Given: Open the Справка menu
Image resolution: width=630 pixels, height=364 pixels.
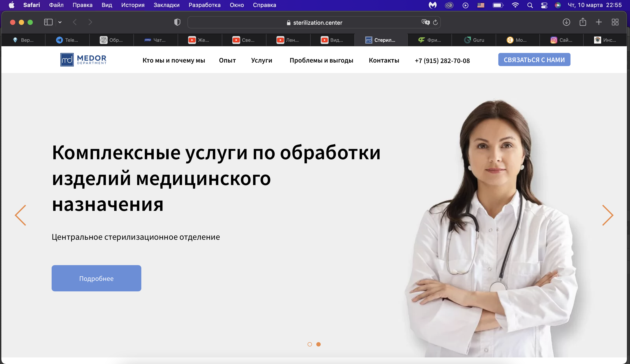Looking at the screenshot, I should point(264,5).
